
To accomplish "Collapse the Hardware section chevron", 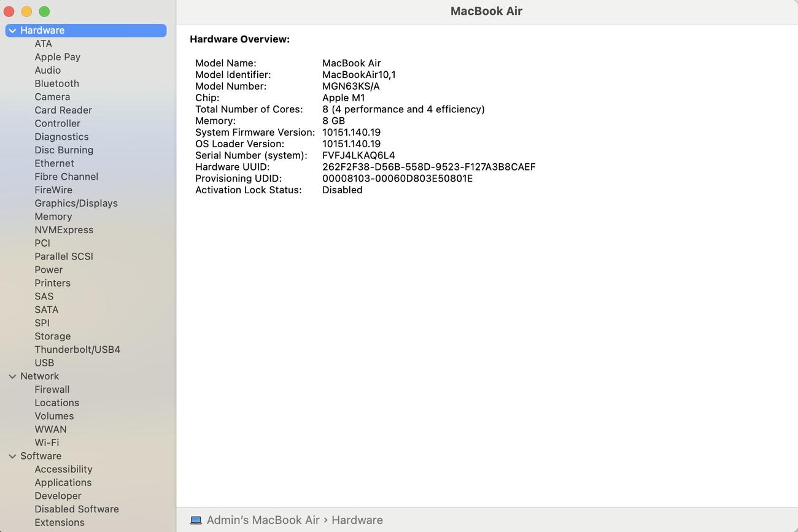I will (x=12, y=31).
